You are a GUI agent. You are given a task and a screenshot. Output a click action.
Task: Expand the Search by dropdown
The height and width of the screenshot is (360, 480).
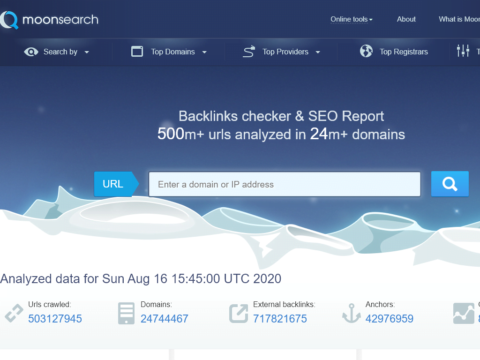(x=87, y=52)
